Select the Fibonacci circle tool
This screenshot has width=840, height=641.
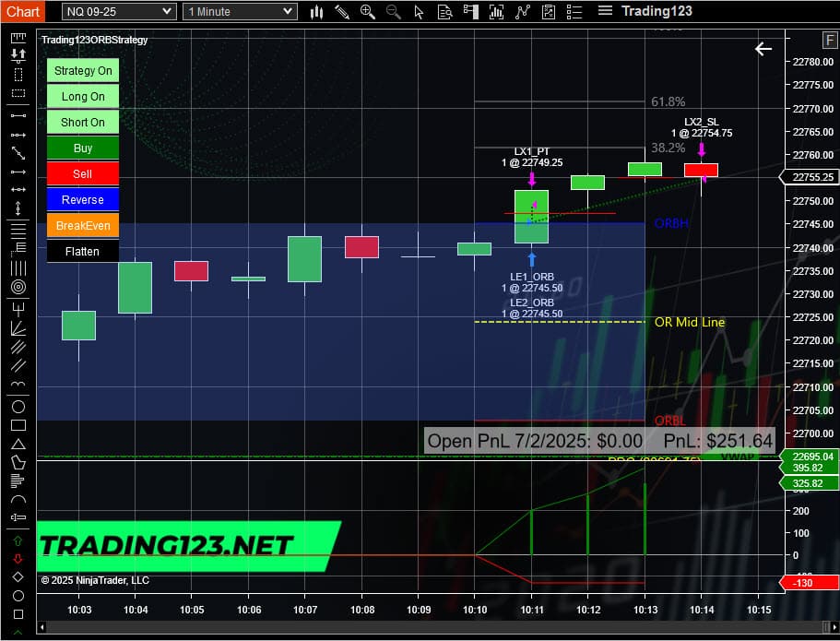(x=18, y=287)
